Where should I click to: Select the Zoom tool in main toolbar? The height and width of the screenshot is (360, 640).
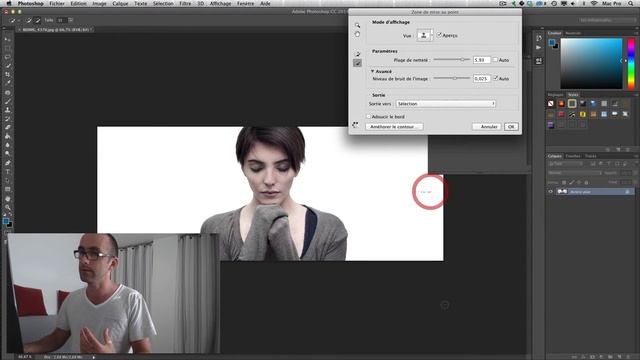7,207
